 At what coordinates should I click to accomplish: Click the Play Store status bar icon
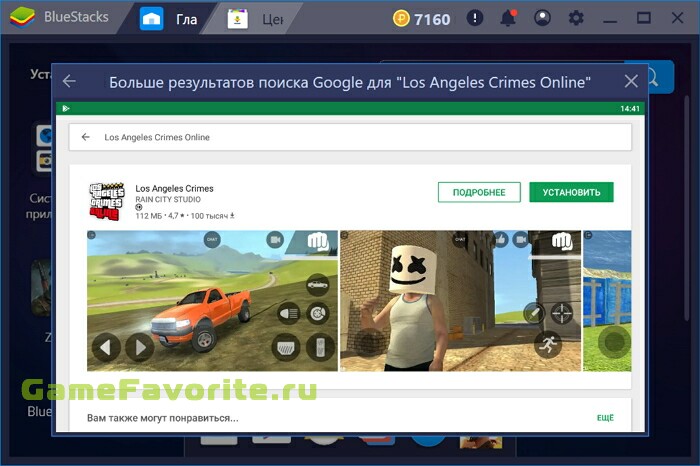[x=66, y=108]
